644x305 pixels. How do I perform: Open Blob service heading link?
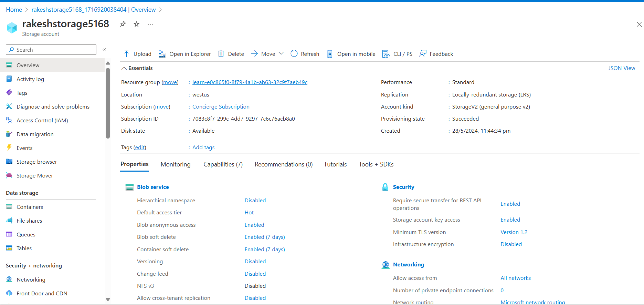[153, 187]
